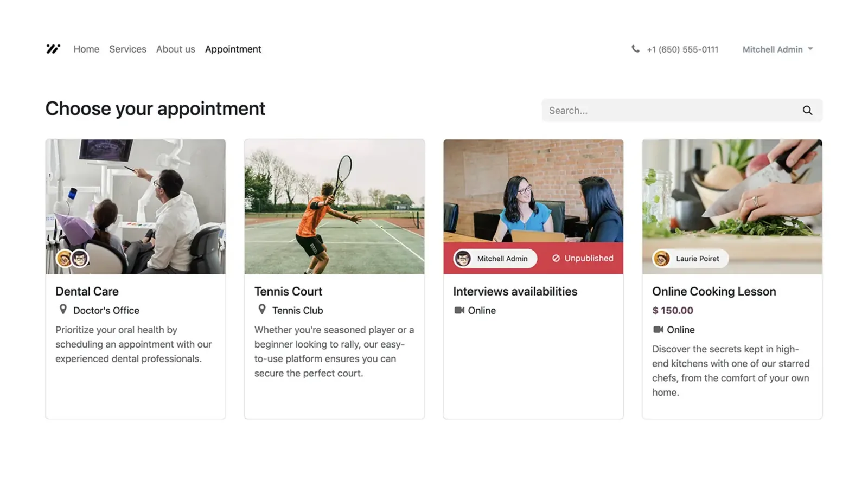Click the Mitchell Admin avatar on Interviews card
868x488 pixels.
(x=463, y=259)
